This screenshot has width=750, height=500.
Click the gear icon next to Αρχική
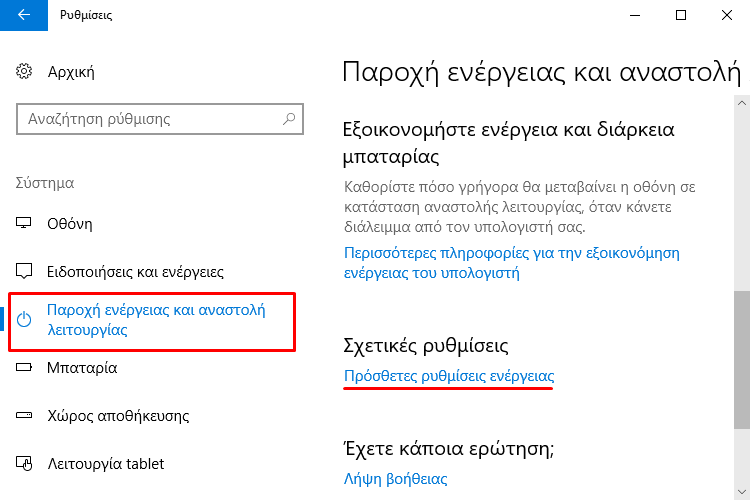click(24, 72)
